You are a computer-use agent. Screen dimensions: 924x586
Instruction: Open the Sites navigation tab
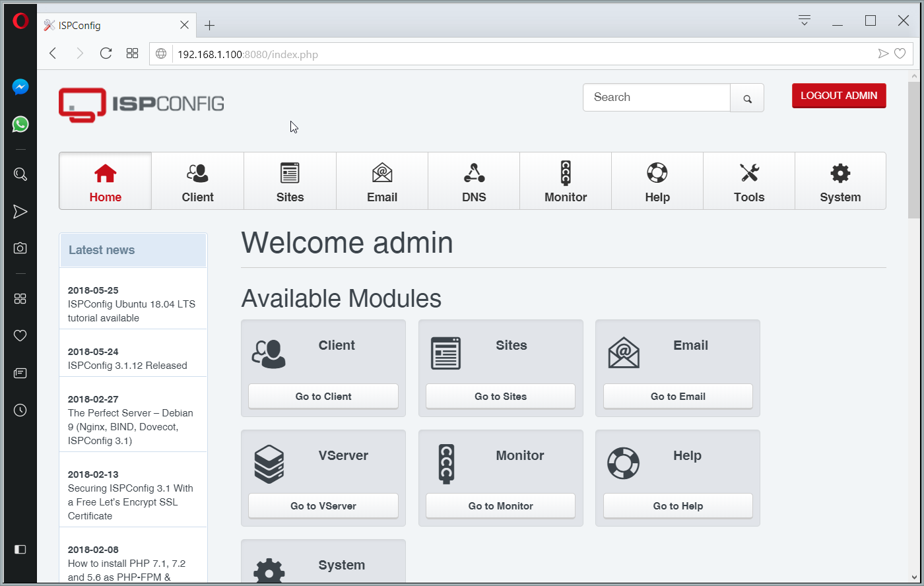click(x=290, y=181)
